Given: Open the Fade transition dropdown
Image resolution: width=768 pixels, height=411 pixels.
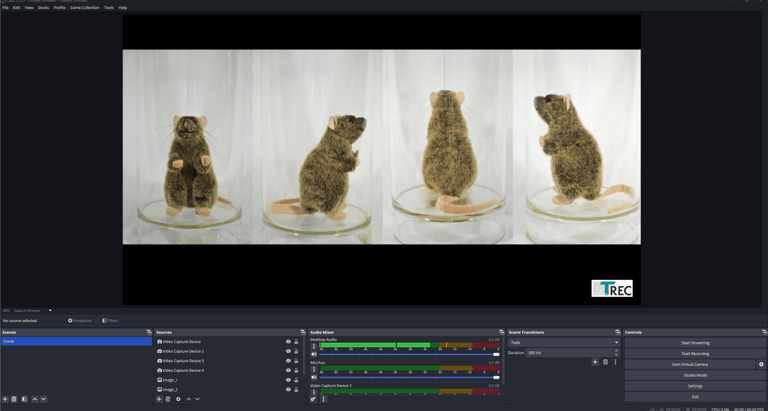Looking at the screenshot, I should click(x=564, y=342).
